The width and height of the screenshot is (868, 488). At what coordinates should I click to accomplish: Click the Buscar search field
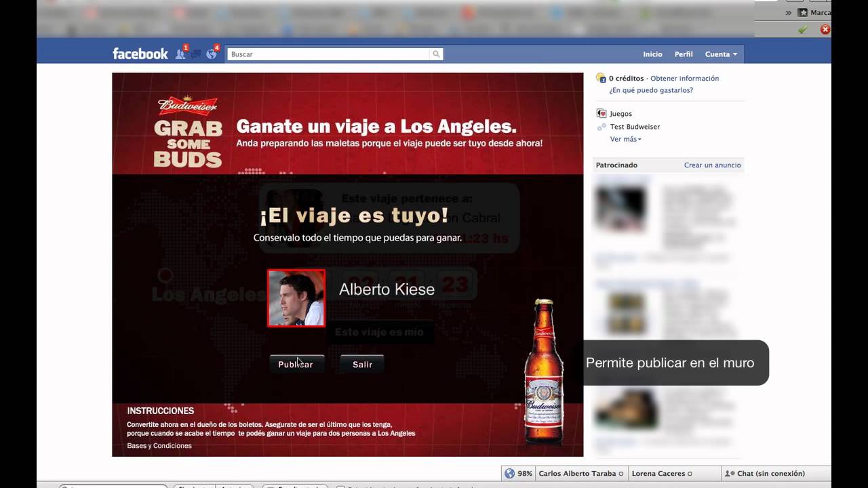click(330, 54)
